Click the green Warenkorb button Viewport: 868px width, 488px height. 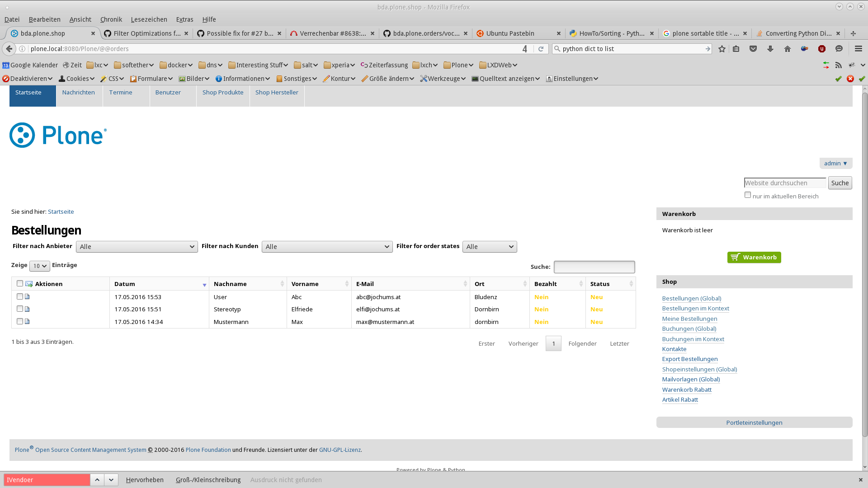tap(754, 257)
